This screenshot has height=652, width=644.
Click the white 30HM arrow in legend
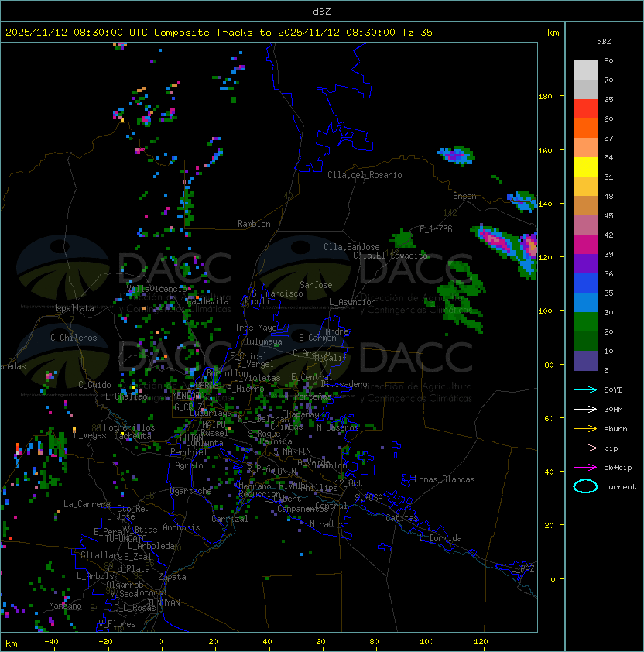pos(585,409)
